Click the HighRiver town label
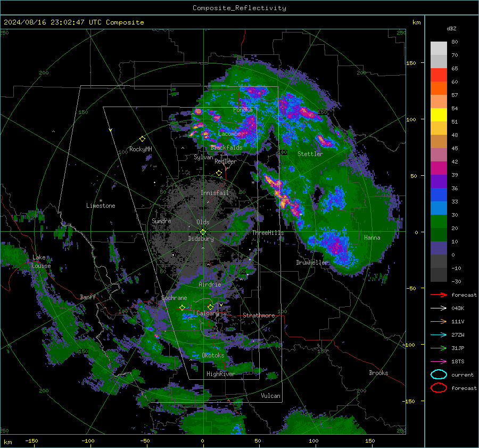 point(221,374)
